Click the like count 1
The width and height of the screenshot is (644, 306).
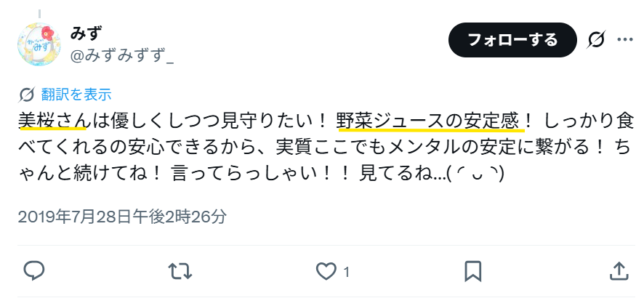click(346, 272)
